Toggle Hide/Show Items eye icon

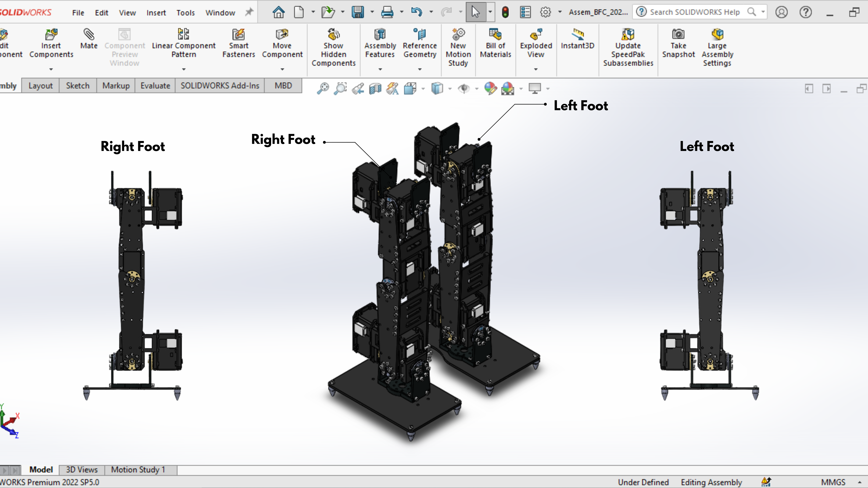464,89
